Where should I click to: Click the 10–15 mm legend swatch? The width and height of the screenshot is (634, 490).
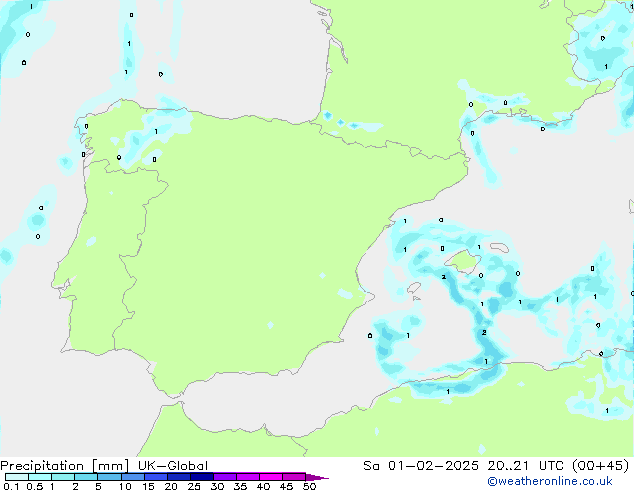(x=133, y=477)
